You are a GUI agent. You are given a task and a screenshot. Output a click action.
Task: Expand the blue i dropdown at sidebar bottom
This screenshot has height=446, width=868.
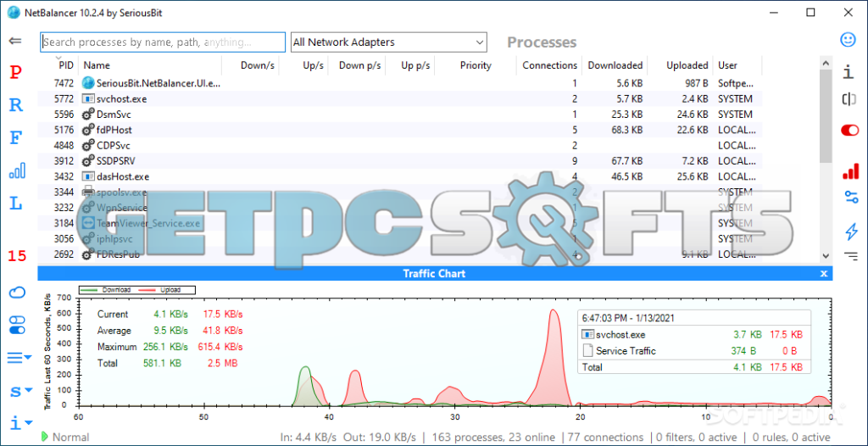[19, 424]
